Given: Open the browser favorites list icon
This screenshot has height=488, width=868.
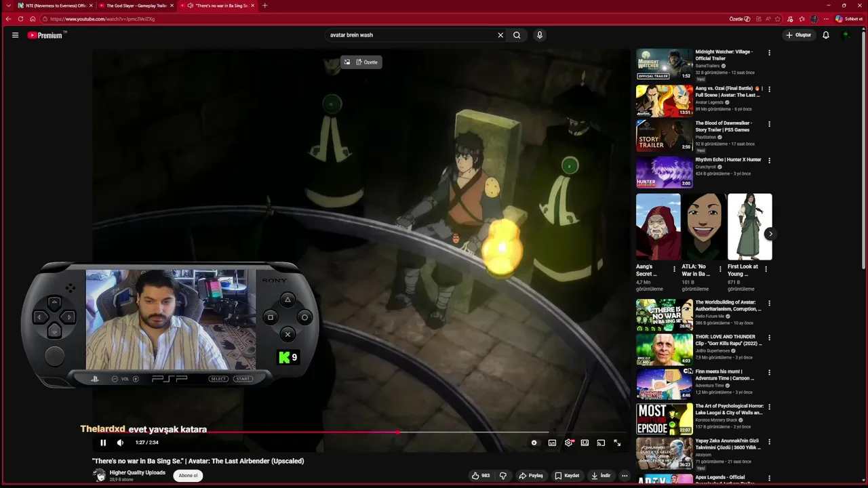Looking at the screenshot, I should pos(802,19).
